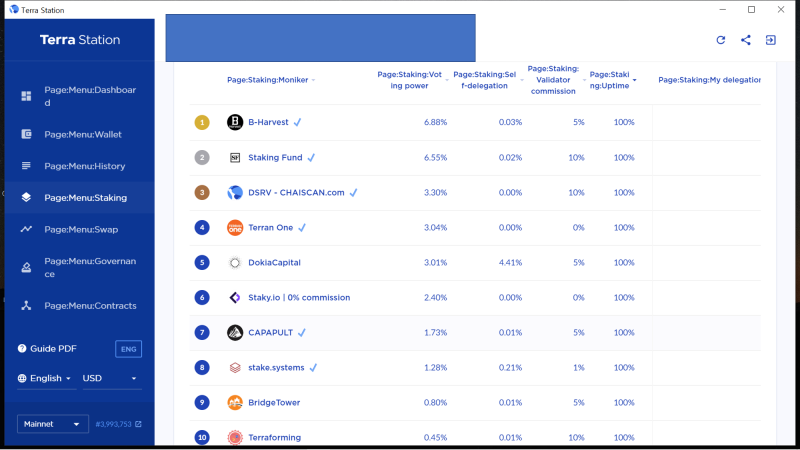
Task: Open the CAPAPULT validator link
Action: pyautogui.click(x=270, y=333)
